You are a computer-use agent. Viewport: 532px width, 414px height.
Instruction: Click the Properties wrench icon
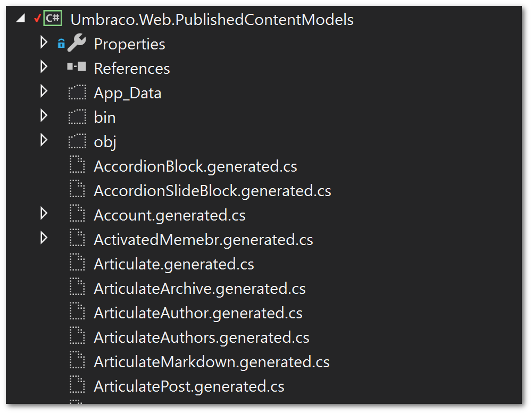pos(77,44)
